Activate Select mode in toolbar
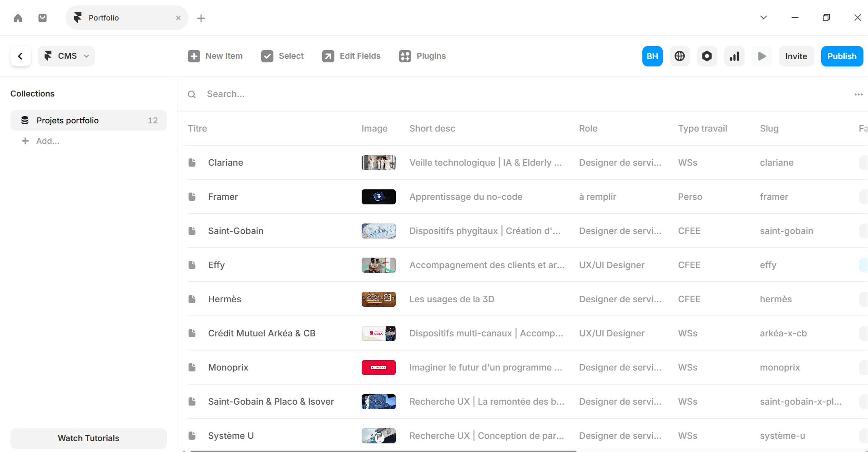Viewport: 868px width, 452px height. coord(283,56)
